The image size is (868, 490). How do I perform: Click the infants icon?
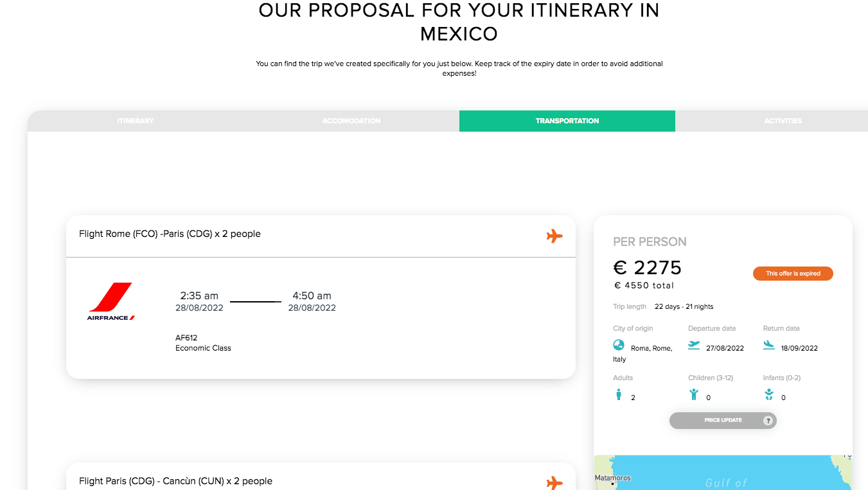pos(769,394)
